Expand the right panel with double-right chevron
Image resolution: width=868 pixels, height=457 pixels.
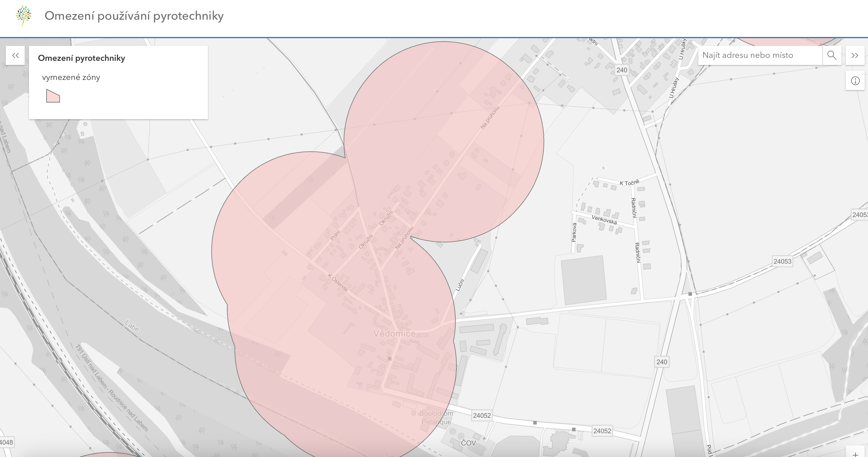pos(855,55)
